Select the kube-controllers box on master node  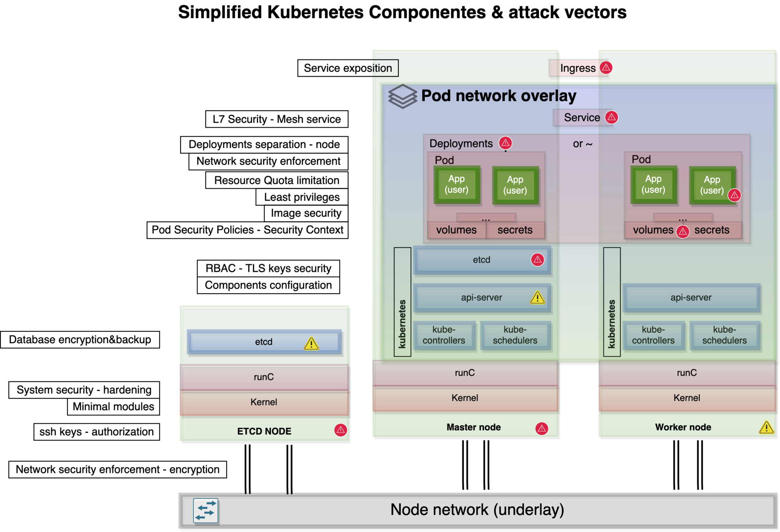444,335
